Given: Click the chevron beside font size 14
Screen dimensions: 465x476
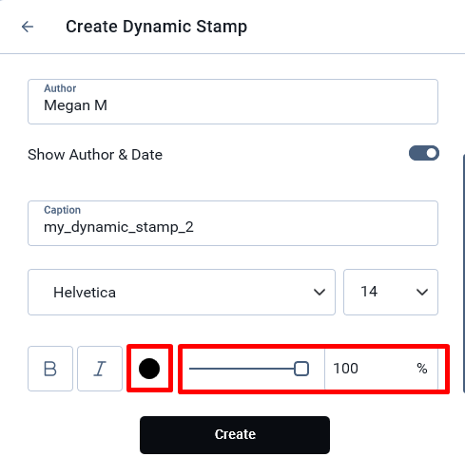Looking at the screenshot, I should click(422, 292).
